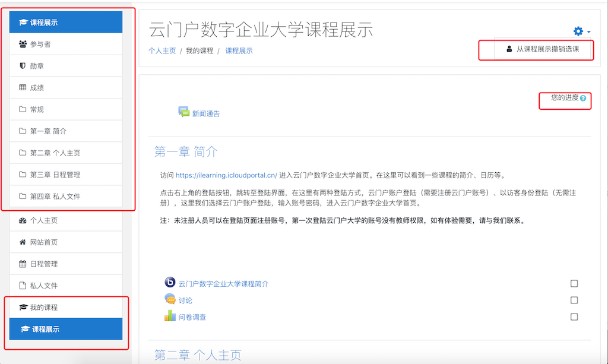Select sidebar item 第二章 个人主页
Viewport: 608px width, 364px height.
[66, 153]
